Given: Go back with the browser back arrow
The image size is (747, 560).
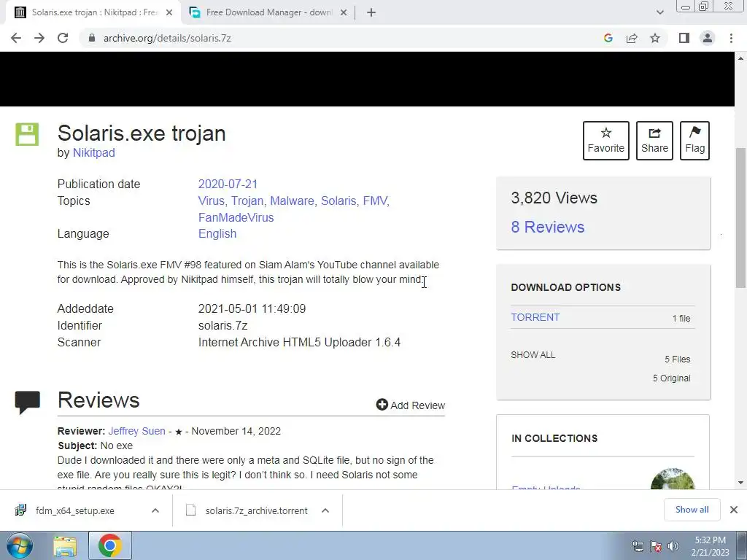Looking at the screenshot, I should 16,38.
